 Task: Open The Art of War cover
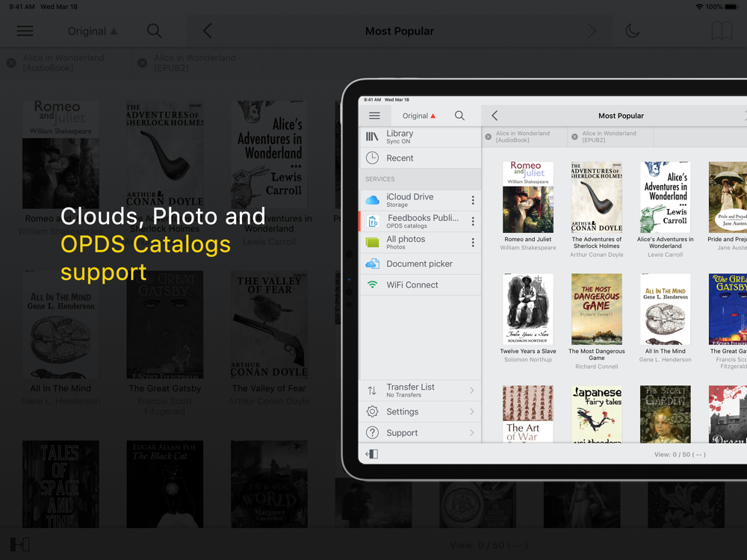click(x=528, y=414)
